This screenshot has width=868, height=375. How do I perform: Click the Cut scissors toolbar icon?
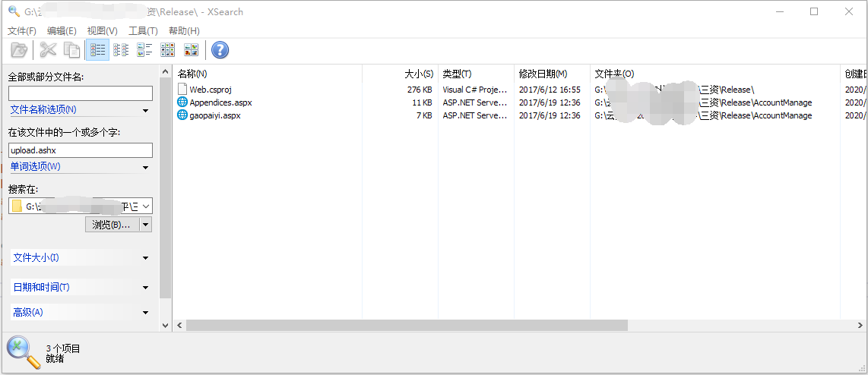pyautogui.click(x=48, y=50)
